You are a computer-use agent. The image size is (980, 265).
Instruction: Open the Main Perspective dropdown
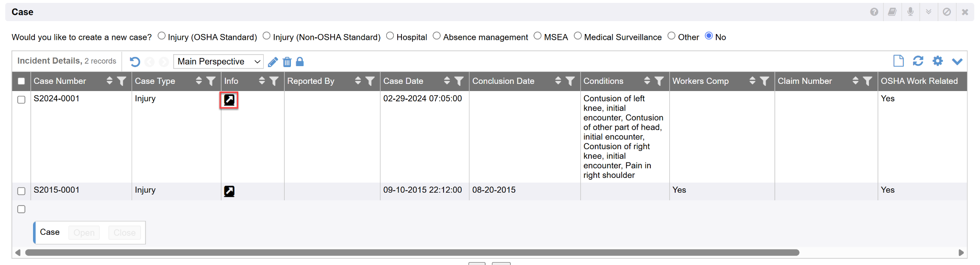click(x=218, y=61)
